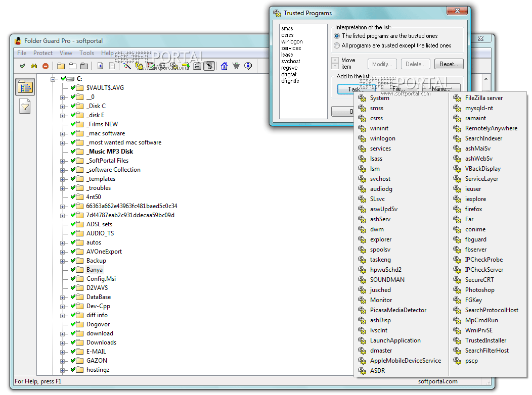The width and height of the screenshot is (532, 395).
Task: Click the gear icon beside Photoshop
Action: coord(457,290)
